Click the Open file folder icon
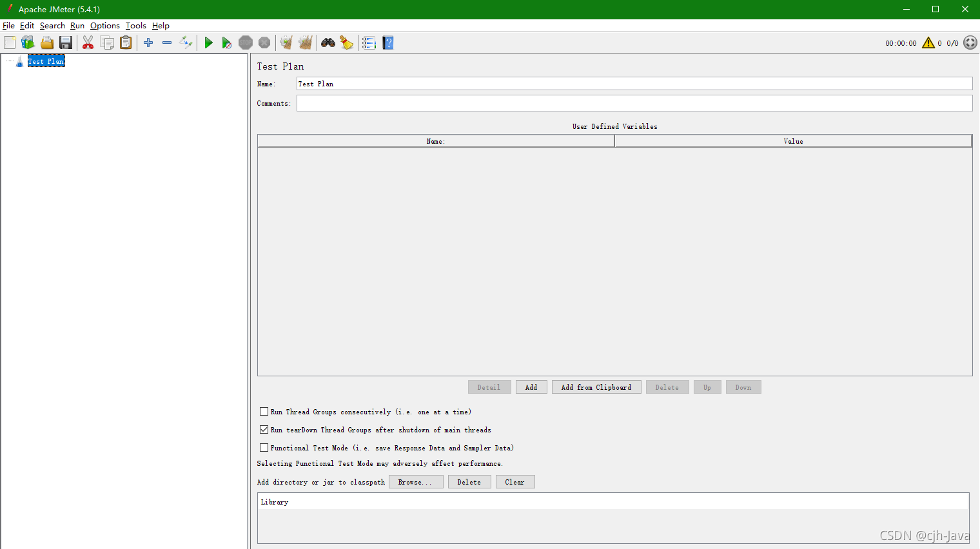Screen dimensions: 980x549 click(x=47, y=43)
